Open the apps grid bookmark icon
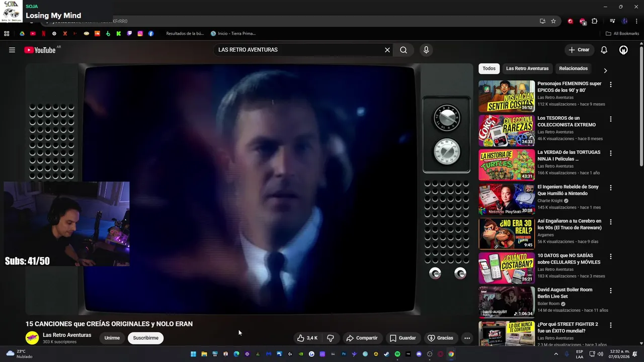 [x=7, y=34]
